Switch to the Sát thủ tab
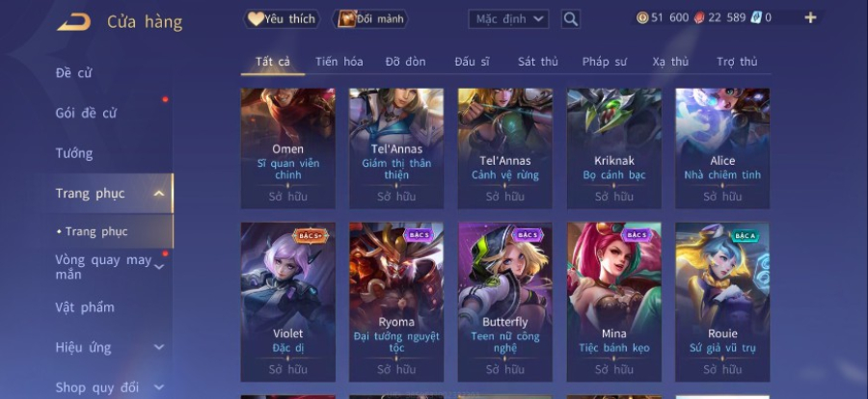This screenshot has width=868, height=399. coord(537,62)
